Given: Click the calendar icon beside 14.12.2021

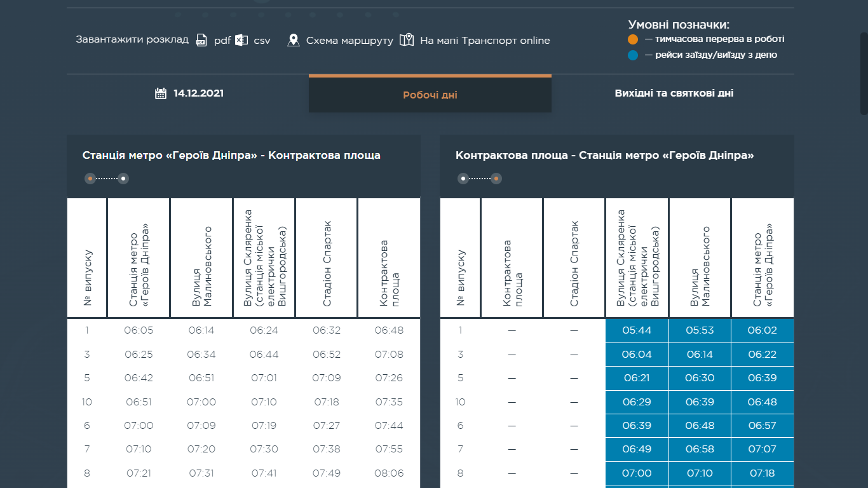Looking at the screenshot, I should click(161, 93).
